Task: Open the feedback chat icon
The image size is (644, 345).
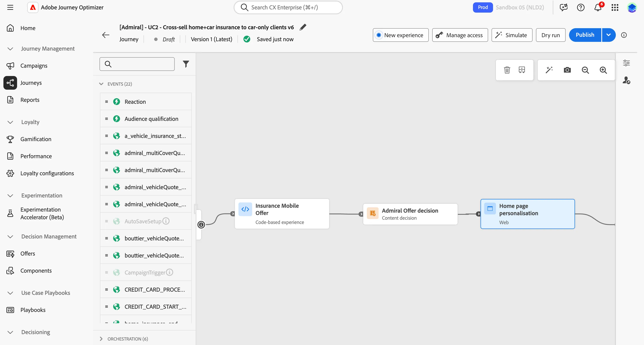Action: [x=563, y=7]
